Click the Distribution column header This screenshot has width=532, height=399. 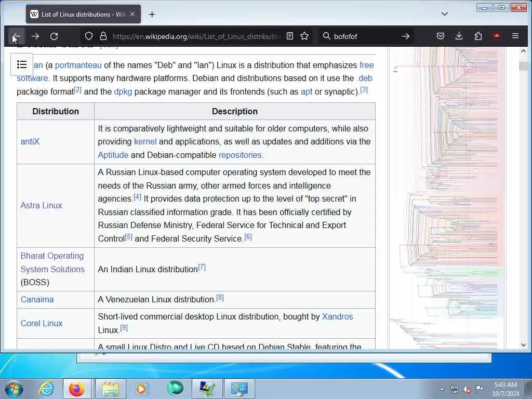(x=56, y=111)
